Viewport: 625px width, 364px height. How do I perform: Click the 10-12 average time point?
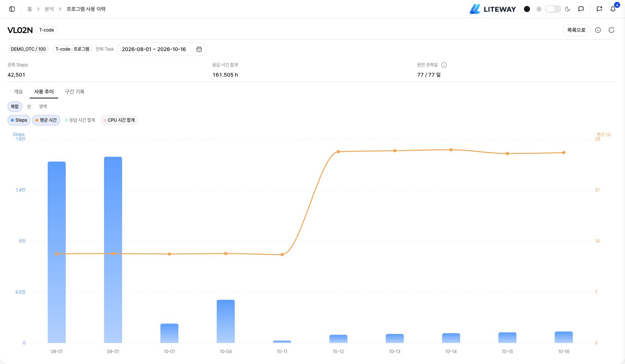tap(338, 152)
